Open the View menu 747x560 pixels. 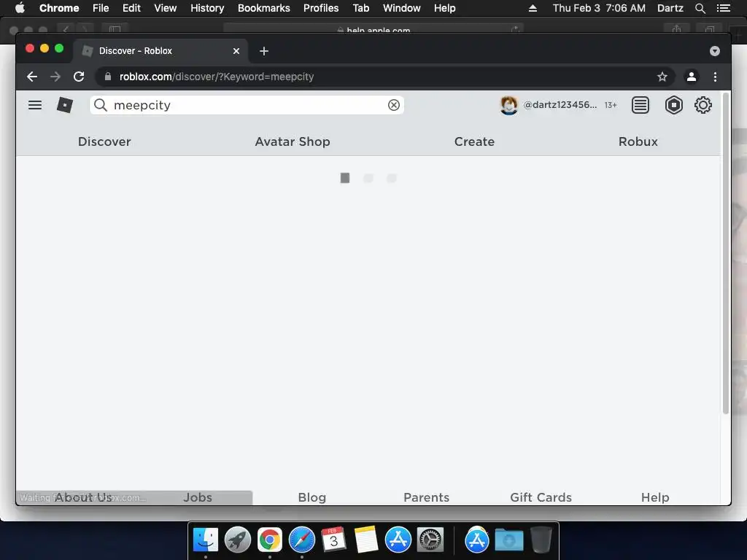point(166,8)
